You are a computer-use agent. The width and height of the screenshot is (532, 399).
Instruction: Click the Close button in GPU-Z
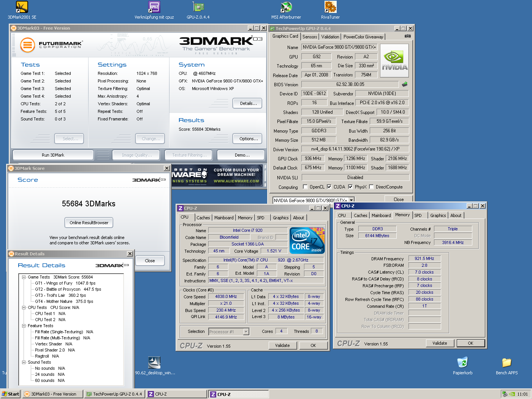[399, 199]
